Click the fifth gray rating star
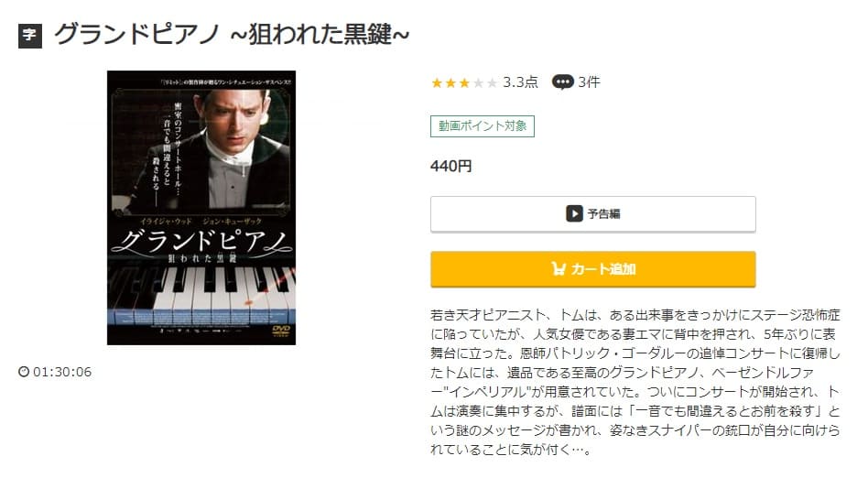The image size is (868, 478). click(492, 83)
